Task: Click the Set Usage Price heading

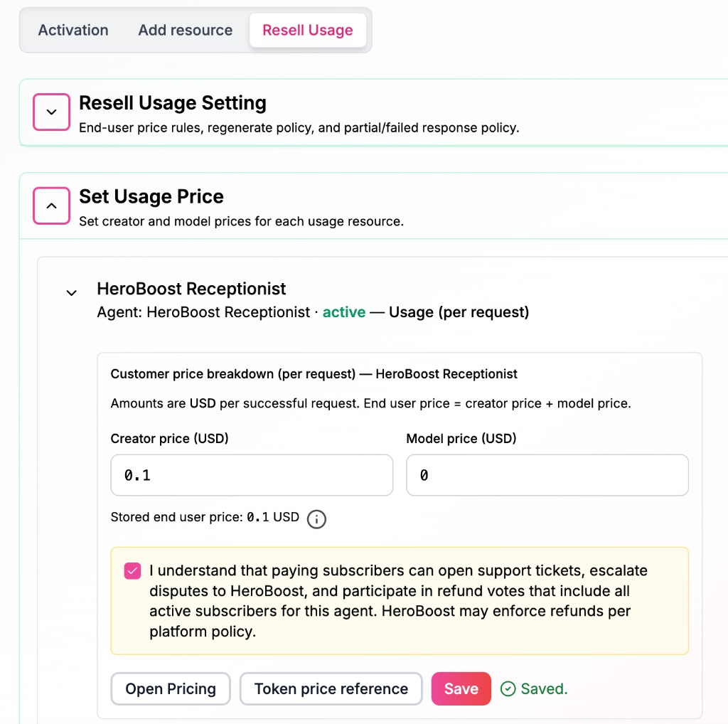Action: pos(151,196)
